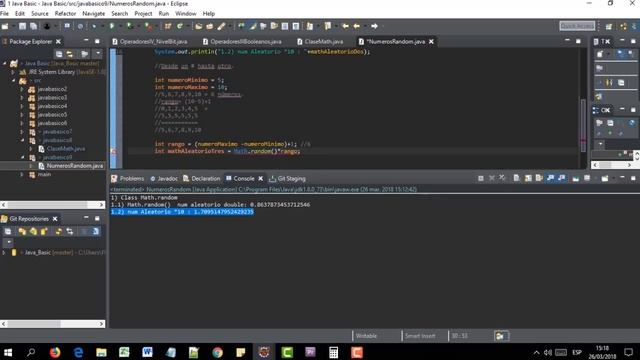The image size is (640, 360).
Task: Click the green Run button in the toolbar
Action: [x=112, y=26]
